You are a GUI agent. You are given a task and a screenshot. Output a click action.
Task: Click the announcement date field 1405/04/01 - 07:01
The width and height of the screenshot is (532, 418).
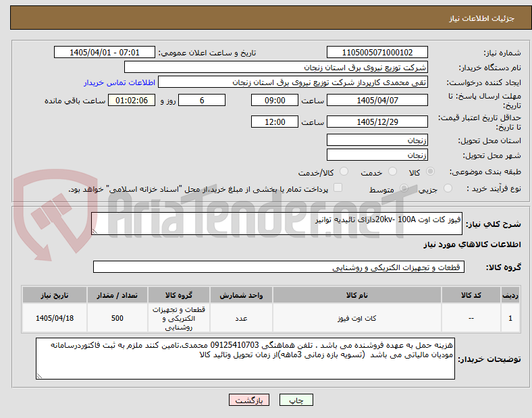(x=105, y=52)
